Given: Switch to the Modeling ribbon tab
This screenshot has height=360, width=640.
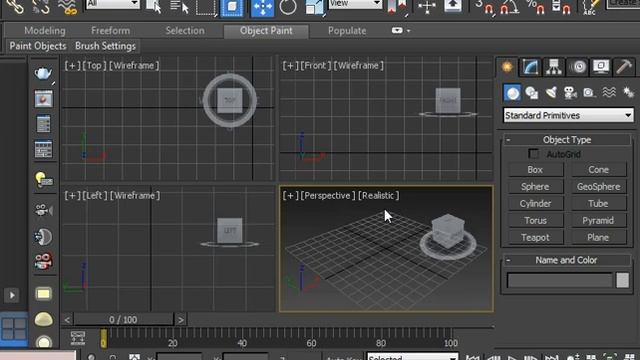Looking at the screenshot, I should [44, 31].
